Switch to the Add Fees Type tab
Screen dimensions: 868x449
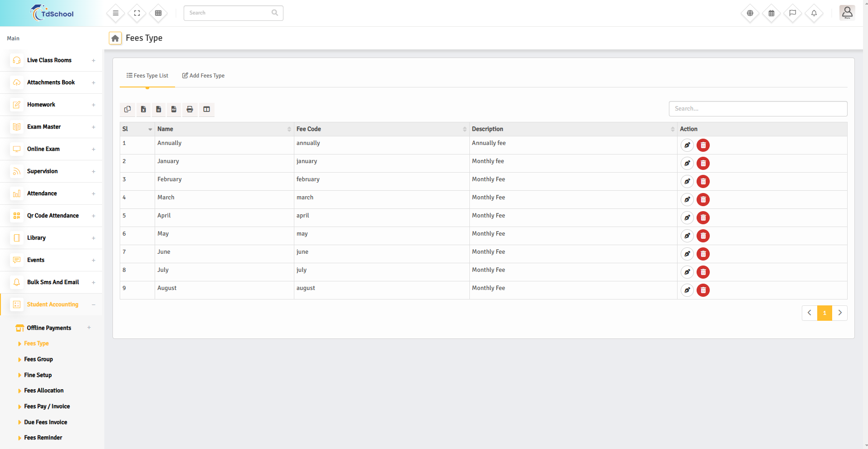(x=203, y=76)
